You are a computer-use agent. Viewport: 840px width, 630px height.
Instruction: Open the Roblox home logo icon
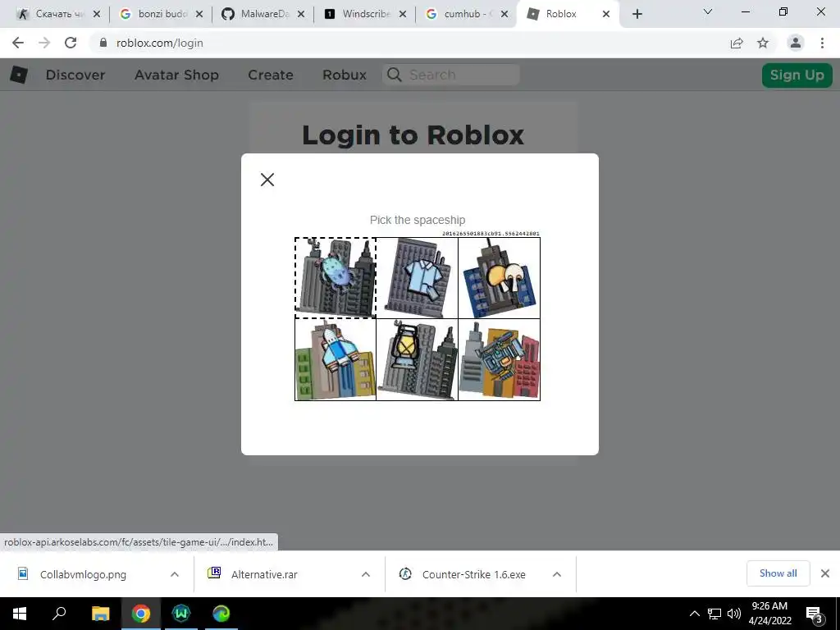[19, 75]
